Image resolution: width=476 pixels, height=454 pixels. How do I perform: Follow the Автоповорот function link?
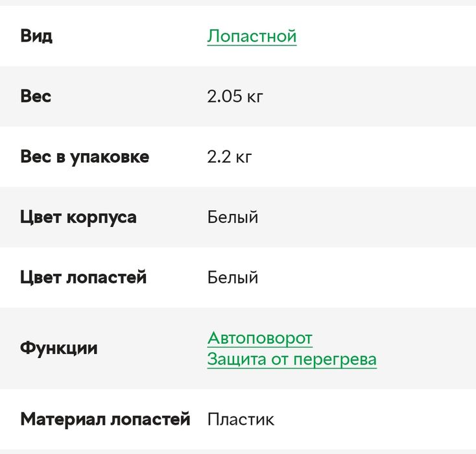click(259, 338)
